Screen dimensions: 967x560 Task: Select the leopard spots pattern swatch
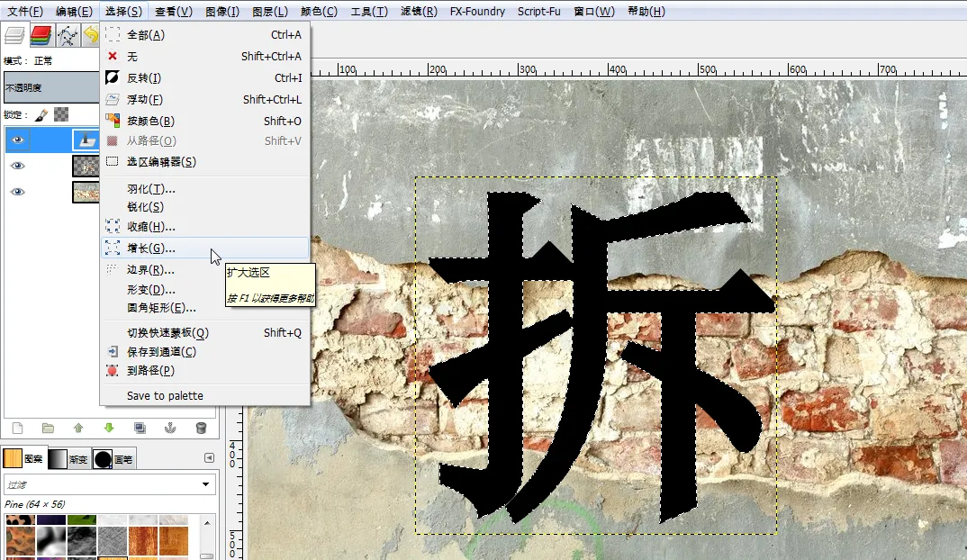pyautogui.click(x=20, y=520)
